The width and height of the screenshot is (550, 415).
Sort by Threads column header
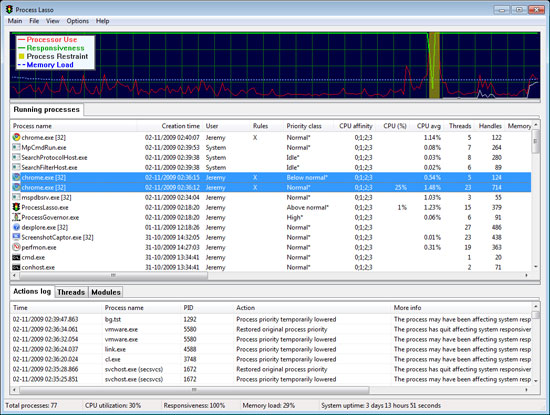[x=460, y=126]
